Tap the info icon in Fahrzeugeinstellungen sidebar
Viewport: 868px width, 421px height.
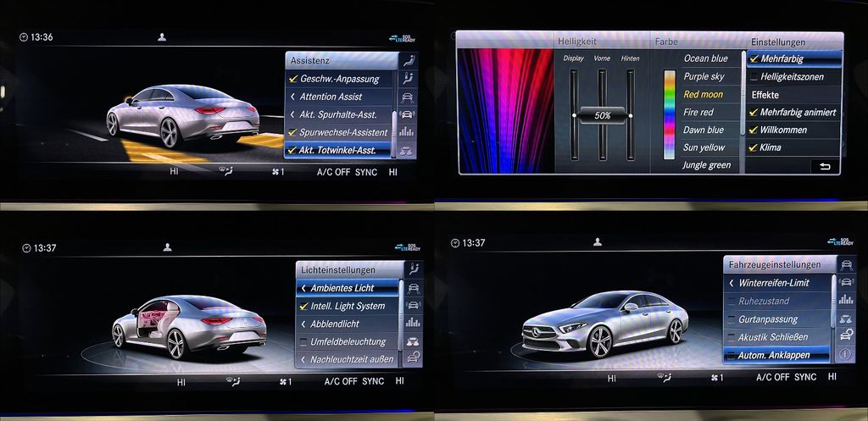point(846,354)
